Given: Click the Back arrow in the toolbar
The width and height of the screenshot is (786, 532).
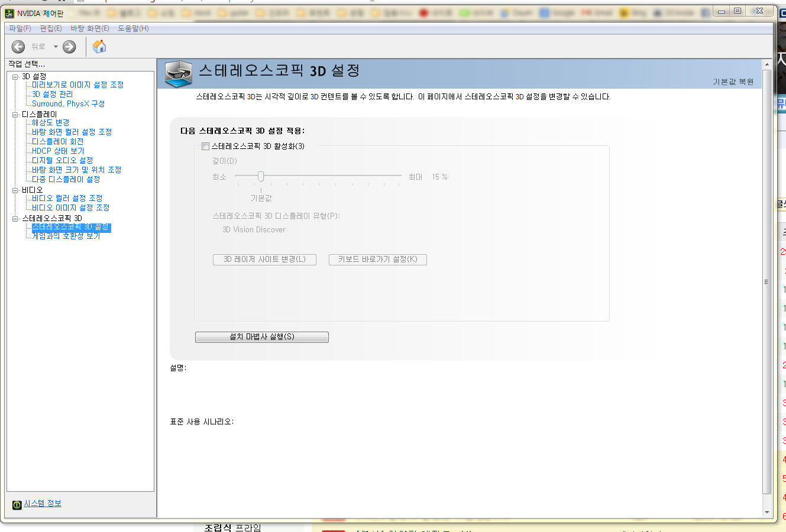Looking at the screenshot, I should [18, 47].
